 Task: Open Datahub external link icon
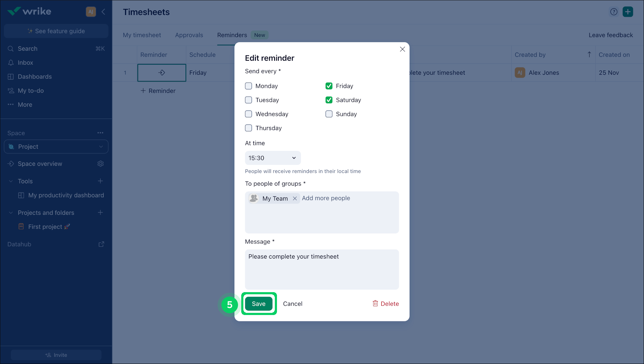tap(101, 244)
